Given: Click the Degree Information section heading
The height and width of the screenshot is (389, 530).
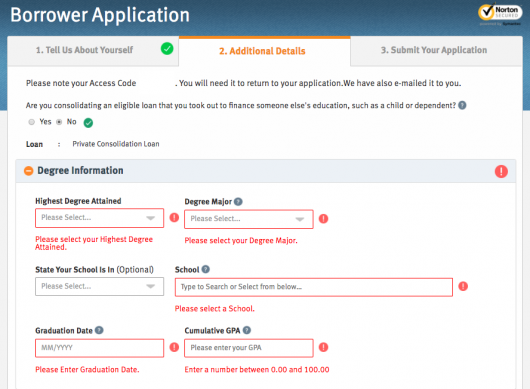Looking at the screenshot, I should (80, 171).
